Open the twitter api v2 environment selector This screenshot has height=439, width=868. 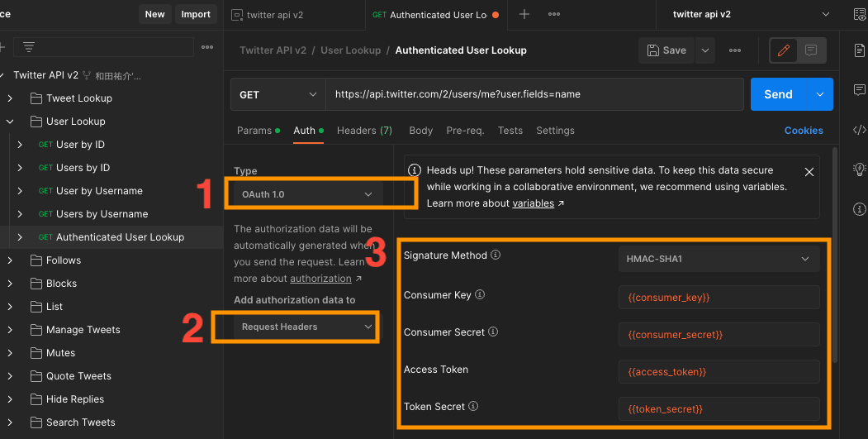pyautogui.click(x=751, y=14)
